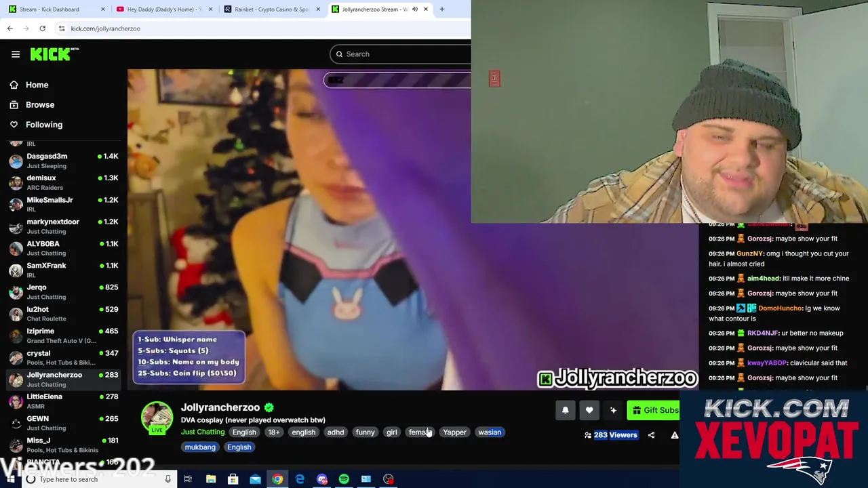The height and width of the screenshot is (488, 868).
Task: Open markynextdoor channel in sidebar
Action: tap(64, 226)
